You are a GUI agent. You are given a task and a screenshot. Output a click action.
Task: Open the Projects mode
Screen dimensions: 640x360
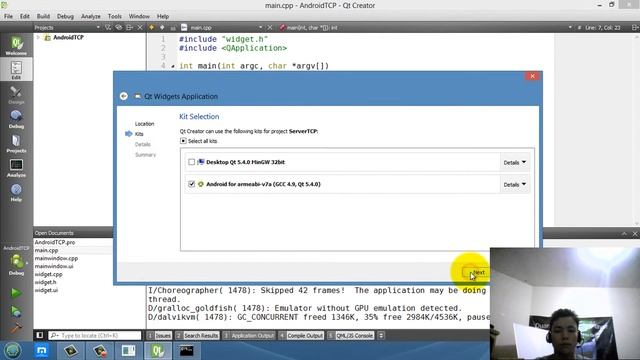click(16, 143)
